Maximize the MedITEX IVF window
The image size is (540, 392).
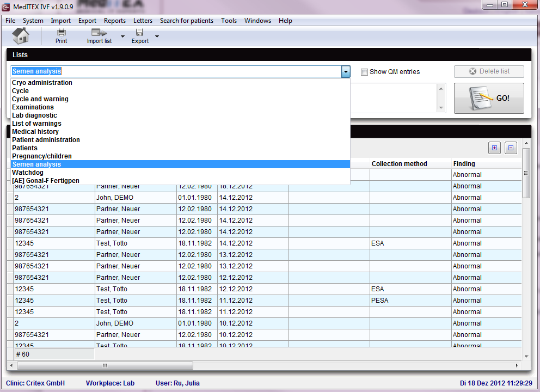point(505,5)
